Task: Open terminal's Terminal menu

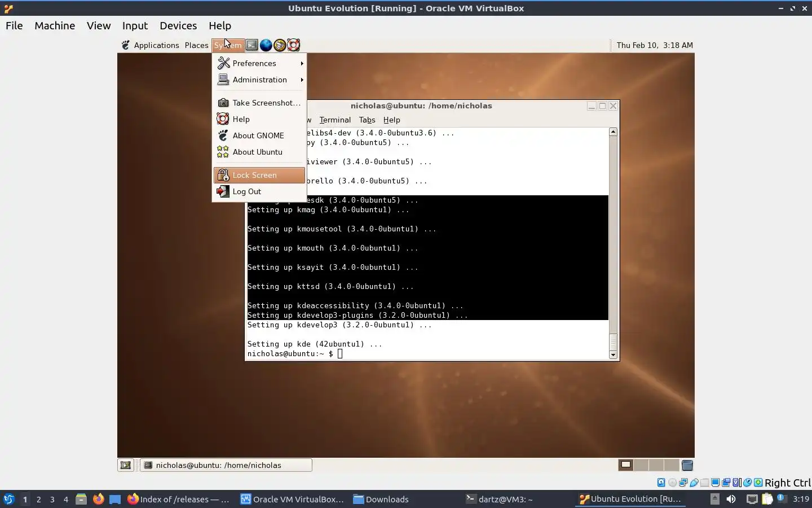Action: pyautogui.click(x=335, y=120)
